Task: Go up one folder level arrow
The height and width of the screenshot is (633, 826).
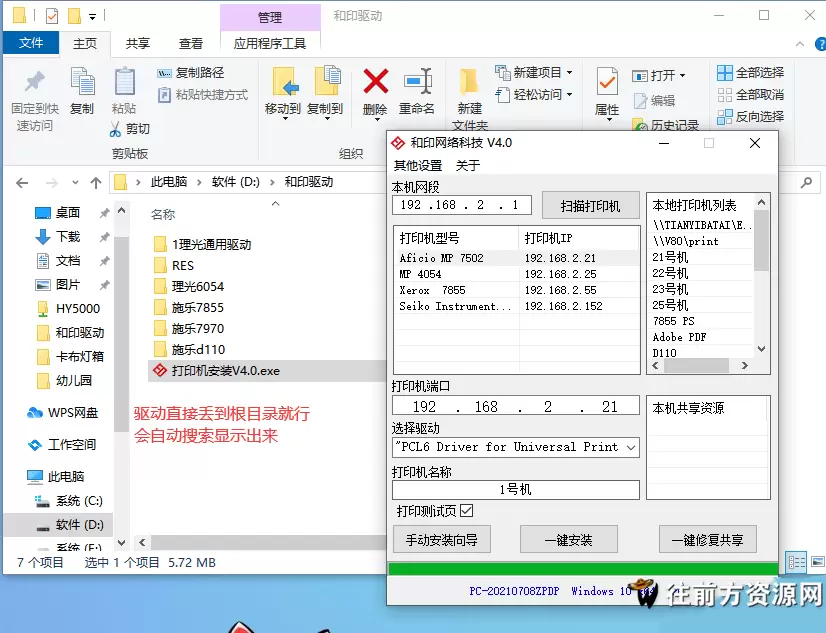Action: coord(96,183)
